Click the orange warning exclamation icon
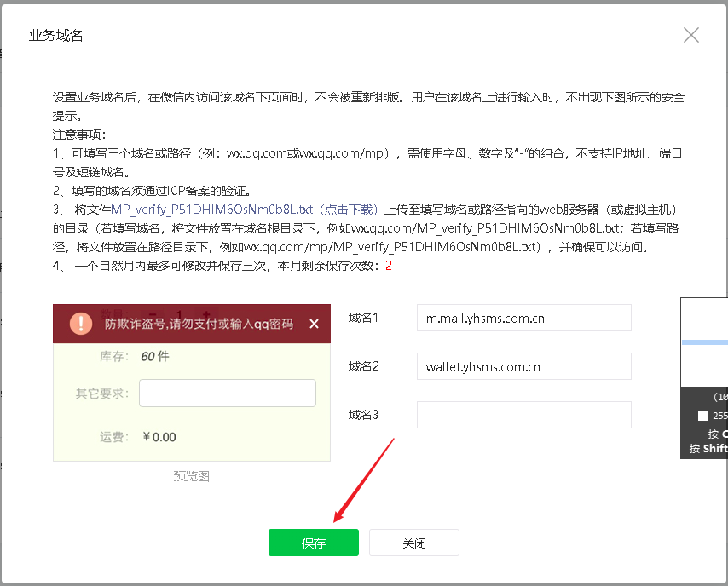This screenshot has width=728, height=586. (81, 324)
